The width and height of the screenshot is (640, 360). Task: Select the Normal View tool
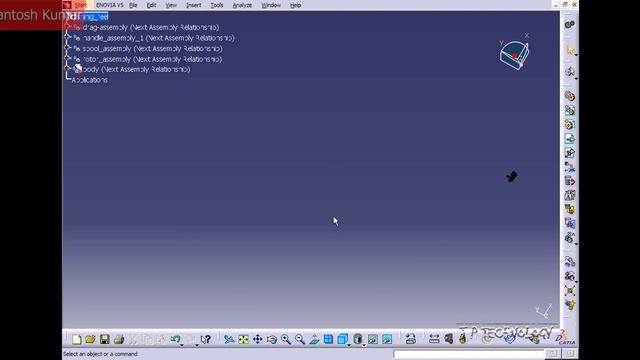pos(314,339)
